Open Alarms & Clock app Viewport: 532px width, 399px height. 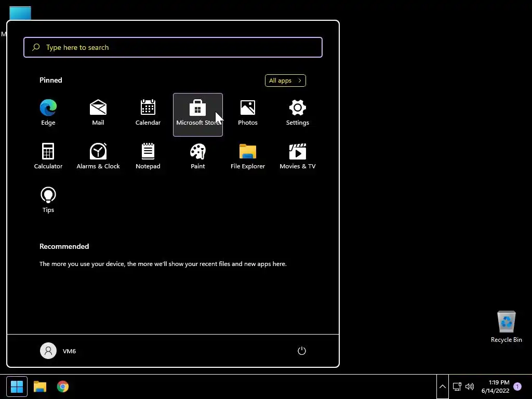(98, 158)
